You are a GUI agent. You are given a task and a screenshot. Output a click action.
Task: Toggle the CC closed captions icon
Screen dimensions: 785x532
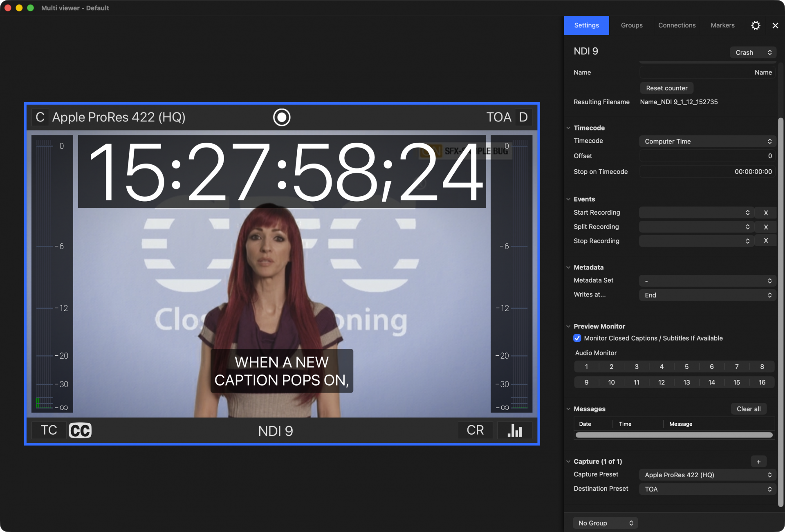coord(80,430)
